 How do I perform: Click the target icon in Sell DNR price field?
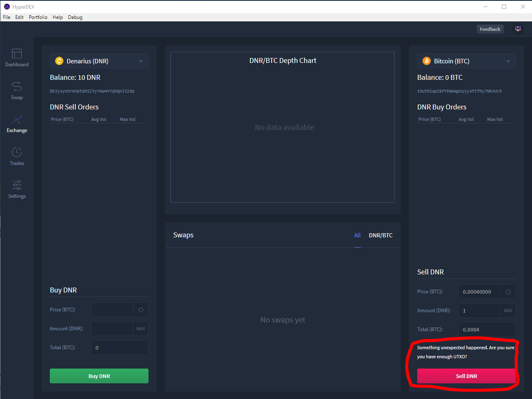pos(508,292)
